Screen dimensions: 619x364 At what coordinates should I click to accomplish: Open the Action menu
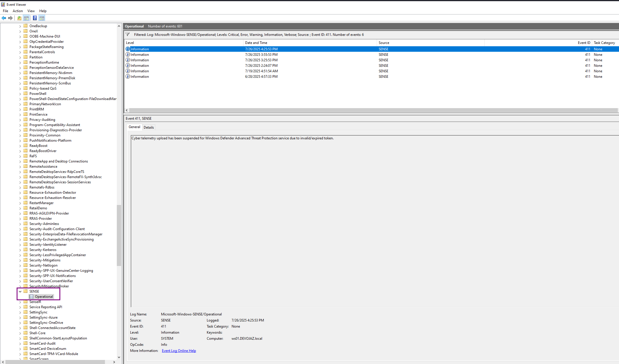click(18, 11)
